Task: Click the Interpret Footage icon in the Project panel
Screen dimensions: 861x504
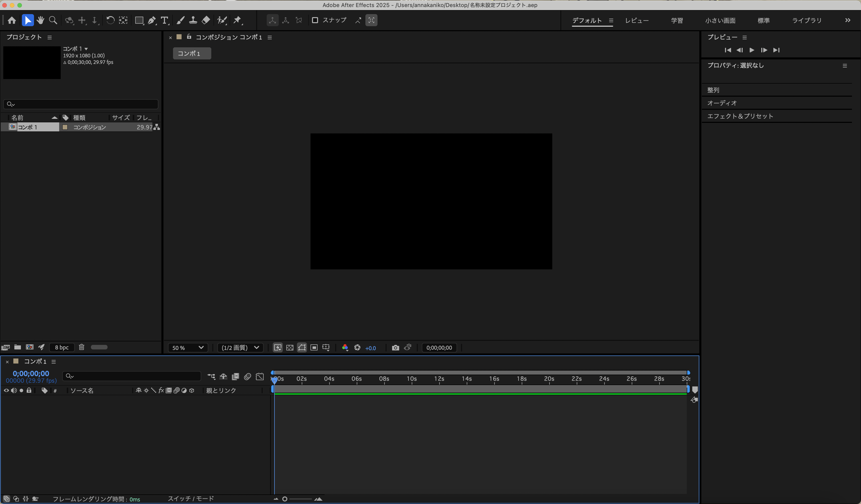Action: (6, 347)
